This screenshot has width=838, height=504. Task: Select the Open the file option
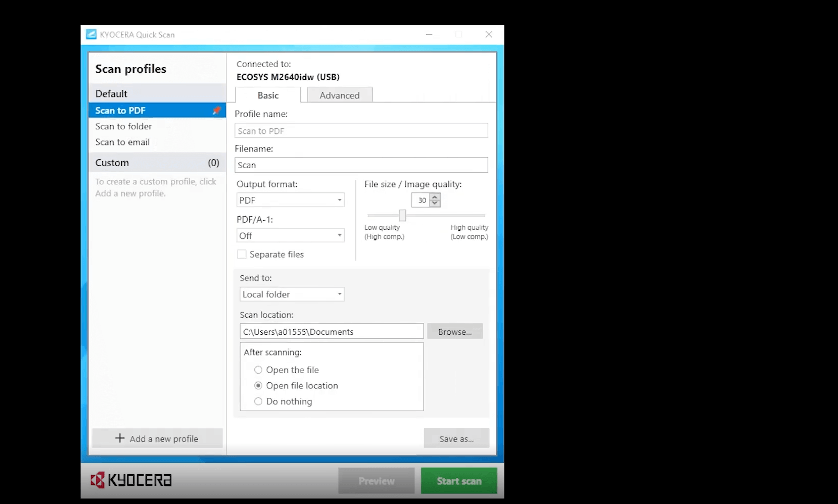pyautogui.click(x=258, y=370)
